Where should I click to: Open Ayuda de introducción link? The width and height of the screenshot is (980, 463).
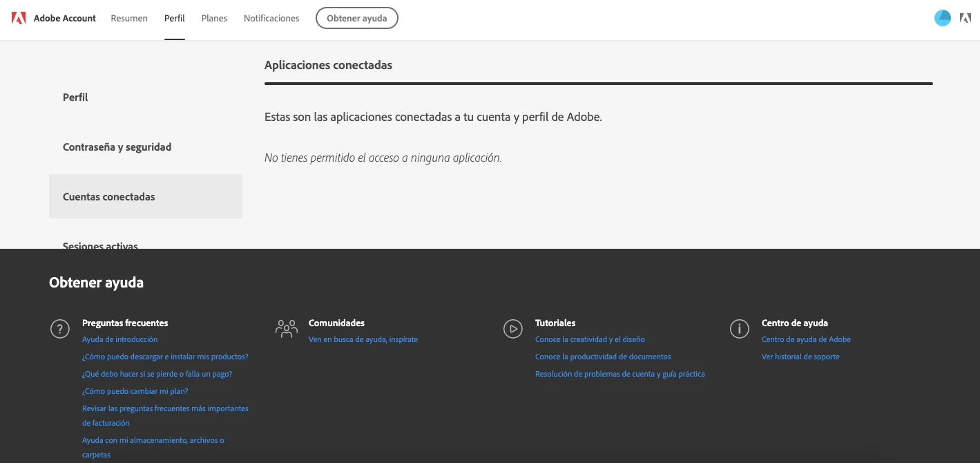click(x=120, y=339)
